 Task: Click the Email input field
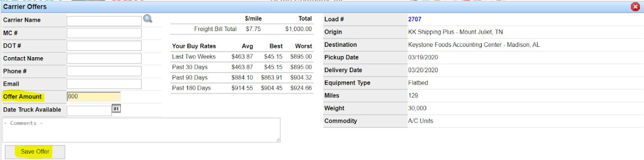click(x=104, y=84)
